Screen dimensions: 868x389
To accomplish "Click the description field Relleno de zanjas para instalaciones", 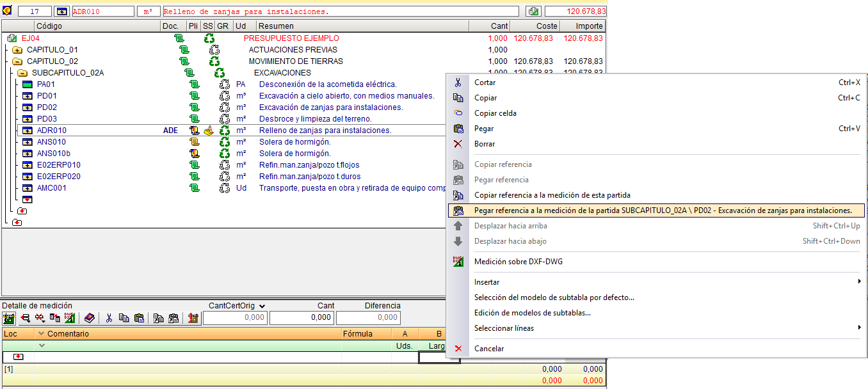I will [x=341, y=12].
